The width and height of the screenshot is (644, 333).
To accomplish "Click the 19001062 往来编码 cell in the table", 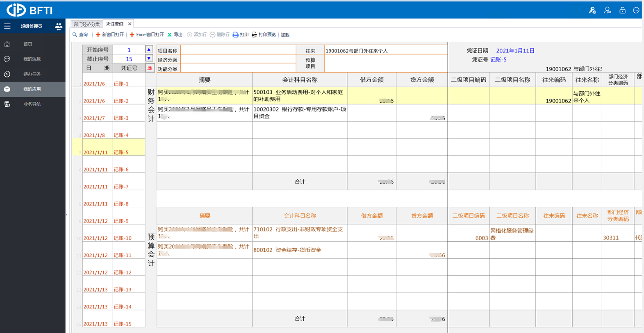I will (554, 95).
